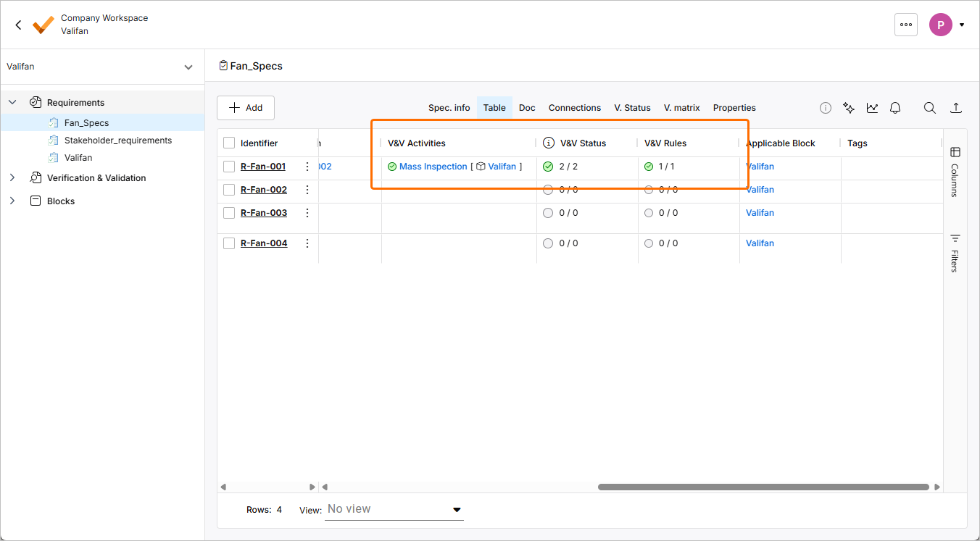This screenshot has width=980, height=541.
Task: Click the V&V Rules column header
Action: click(x=665, y=143)
